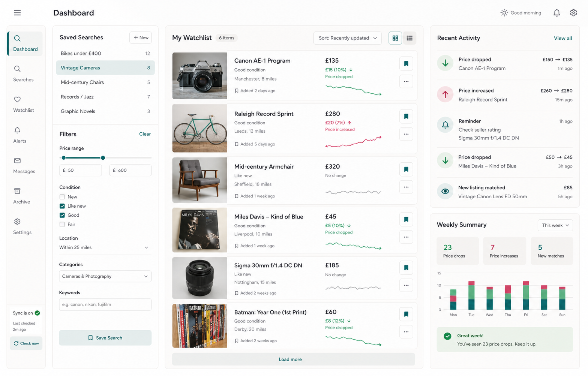588x376 pixels.
Task: Click price range maximum slider handle
Action: click(x=103, y=158)
